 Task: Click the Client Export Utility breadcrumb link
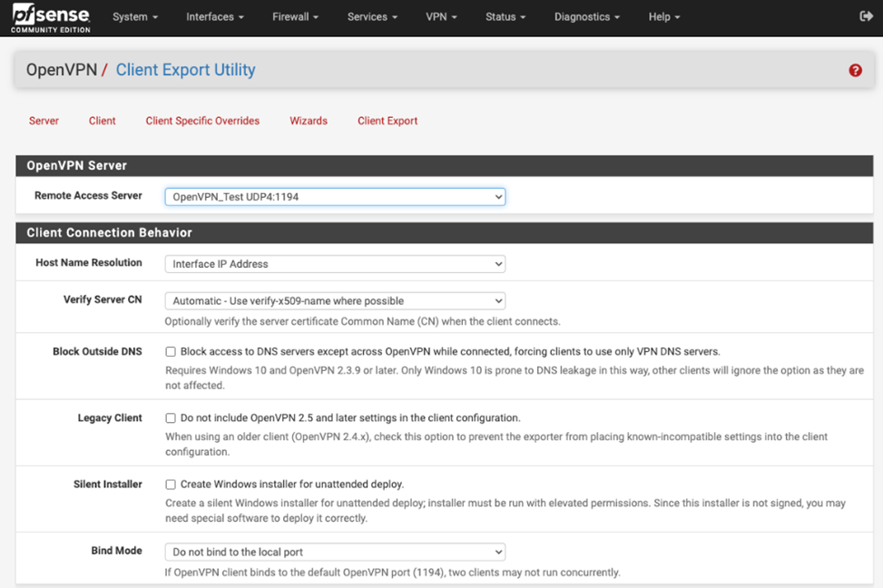point(185,70)
